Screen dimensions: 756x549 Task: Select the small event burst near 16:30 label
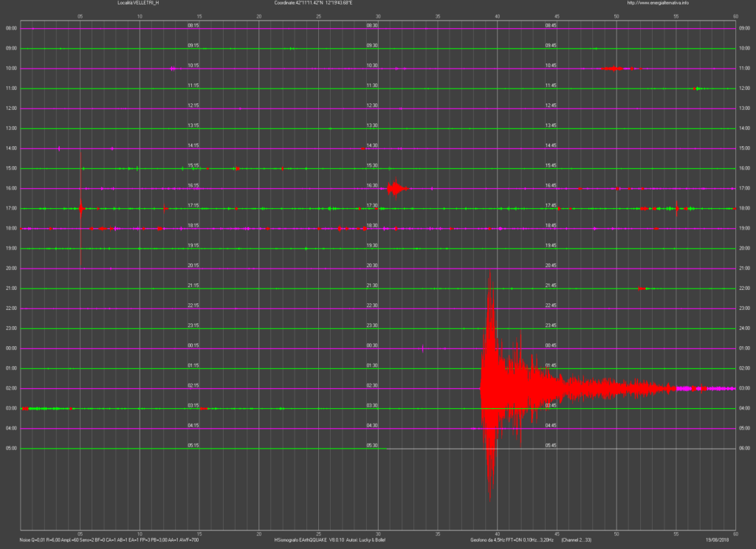tap(396, 188)
